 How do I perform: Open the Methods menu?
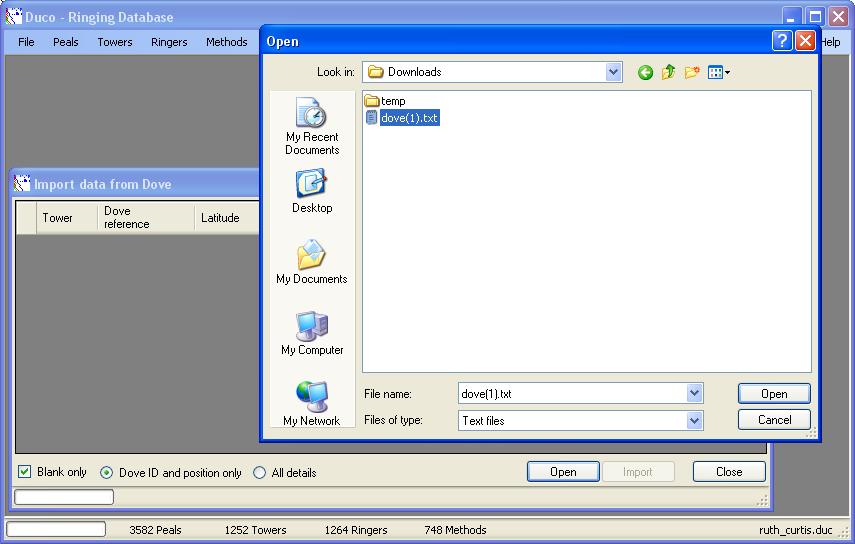226,42
